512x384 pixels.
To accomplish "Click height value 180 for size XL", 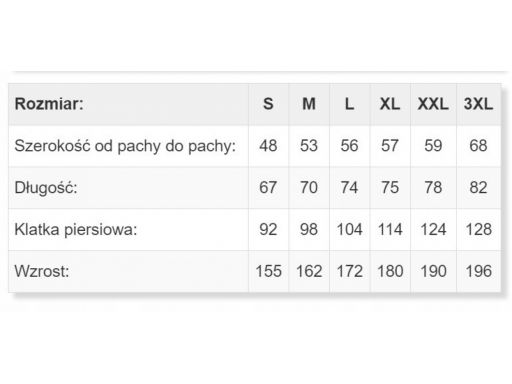I will [390, 271].
